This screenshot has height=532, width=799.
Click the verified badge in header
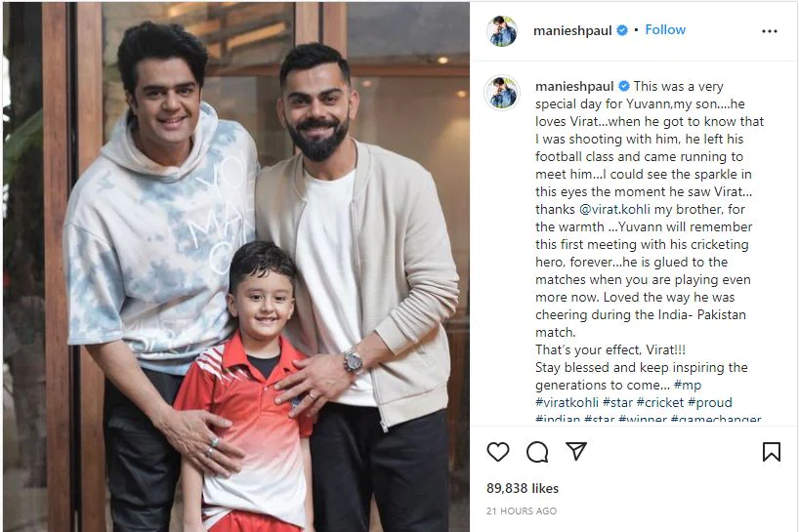pyautogui.click(x=622, y=30)
